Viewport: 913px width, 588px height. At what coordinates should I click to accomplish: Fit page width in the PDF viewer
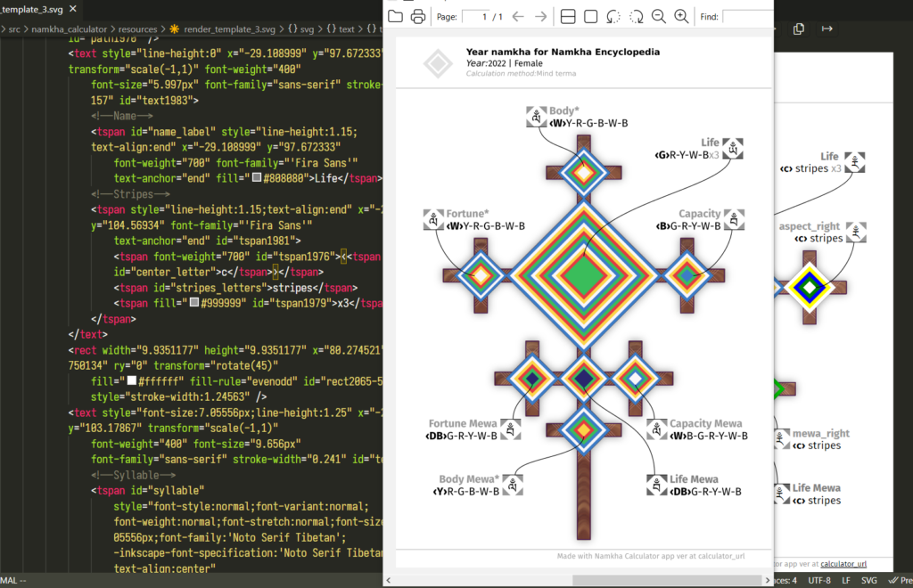coord(568,16)
